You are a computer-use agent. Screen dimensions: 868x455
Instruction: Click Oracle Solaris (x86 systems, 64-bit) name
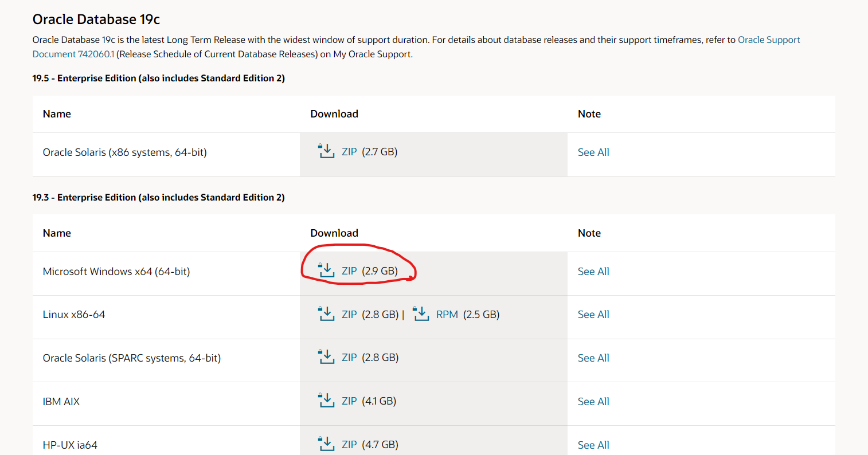click(125, 152)
